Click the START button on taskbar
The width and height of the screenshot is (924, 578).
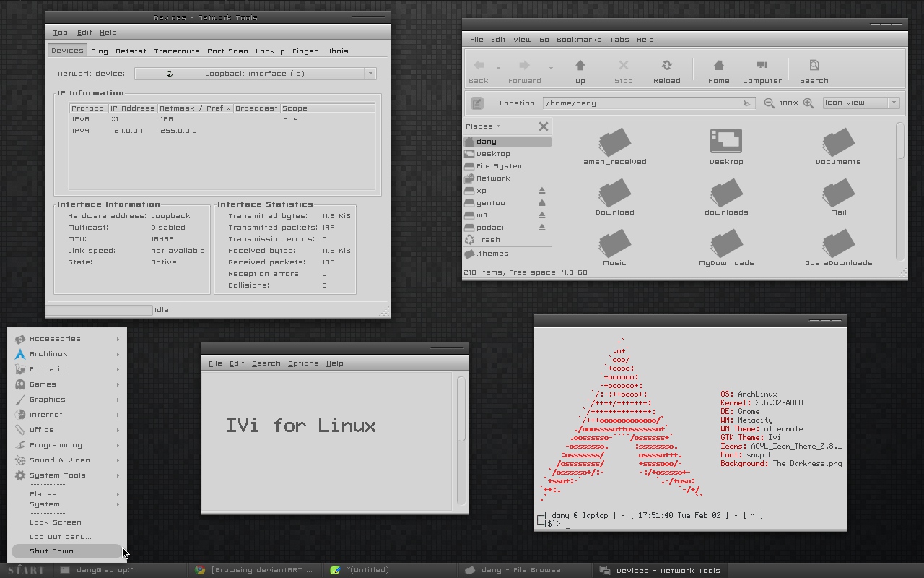tap(26, 570)
